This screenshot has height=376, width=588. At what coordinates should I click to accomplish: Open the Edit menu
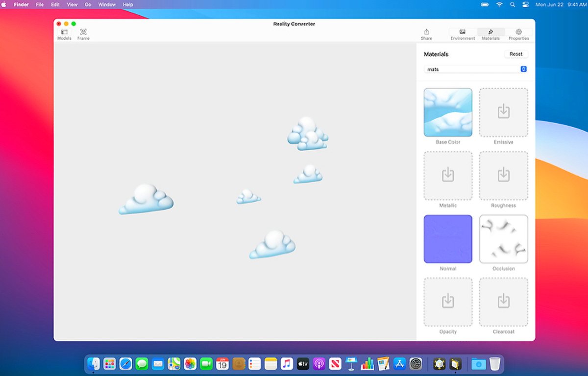click(55, 4)
